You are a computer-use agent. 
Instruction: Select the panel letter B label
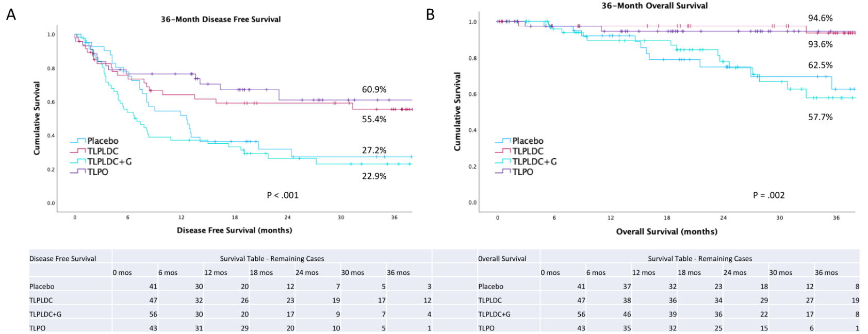click(x=430, y=14)
